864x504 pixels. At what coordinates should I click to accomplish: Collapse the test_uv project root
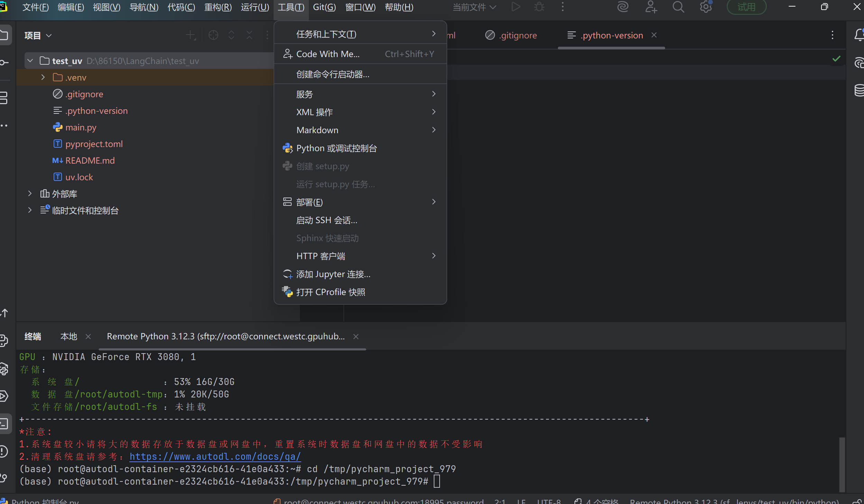tap(30, 61)
